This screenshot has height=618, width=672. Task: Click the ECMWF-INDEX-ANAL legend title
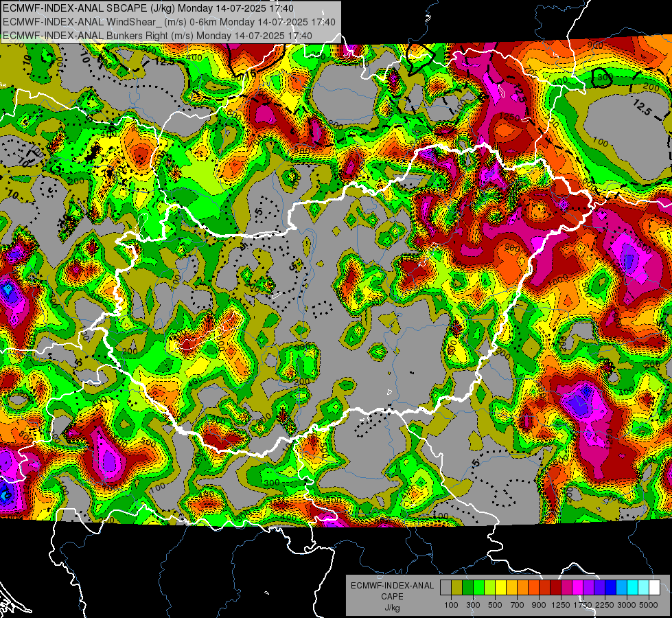pos(392,586)
